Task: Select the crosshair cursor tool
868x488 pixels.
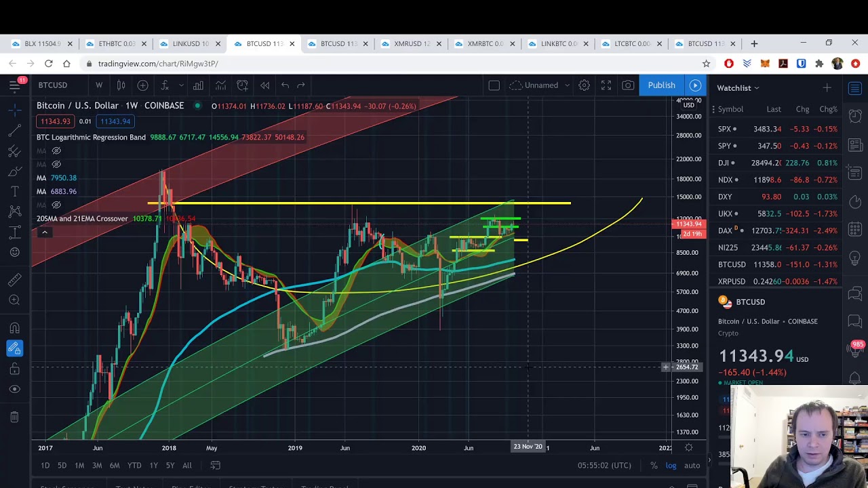Action: [14, 109]
